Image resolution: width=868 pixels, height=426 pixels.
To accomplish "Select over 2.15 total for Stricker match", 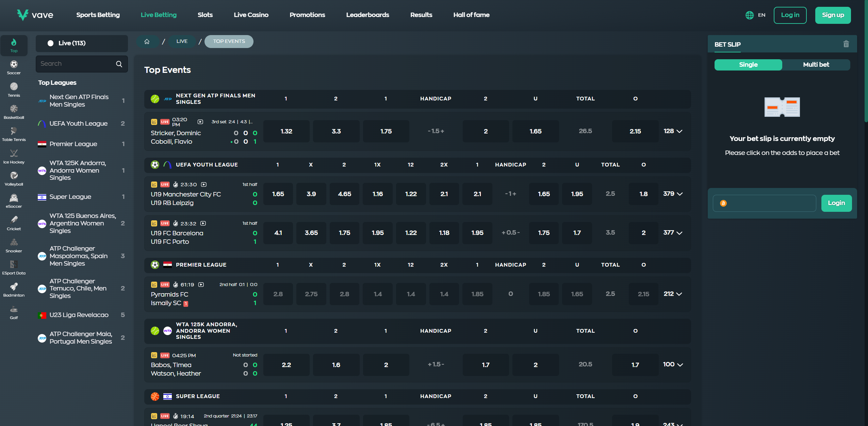I will tap(635, 131).
